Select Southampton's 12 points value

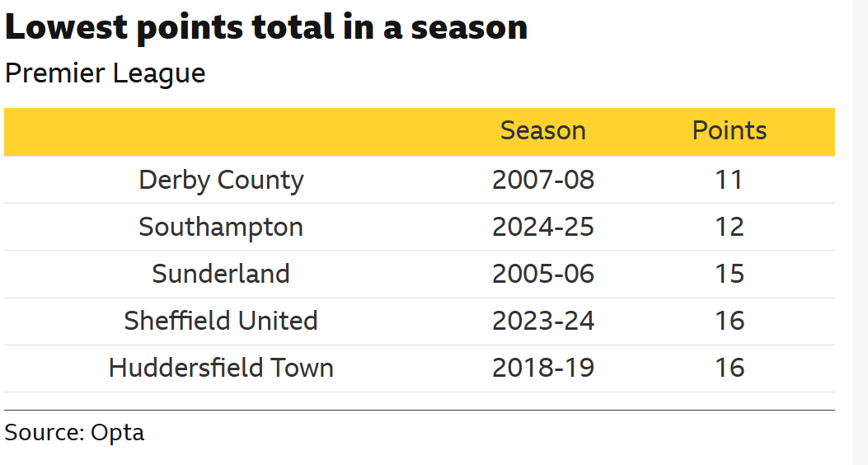[x=729, y=227]
